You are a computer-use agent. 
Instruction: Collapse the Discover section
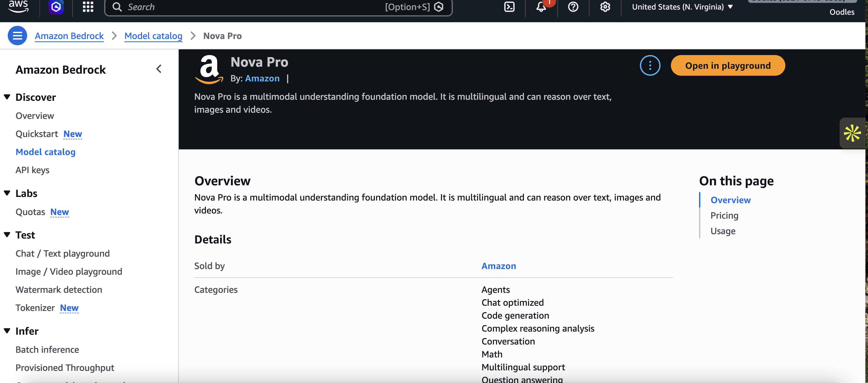point(7,97)
